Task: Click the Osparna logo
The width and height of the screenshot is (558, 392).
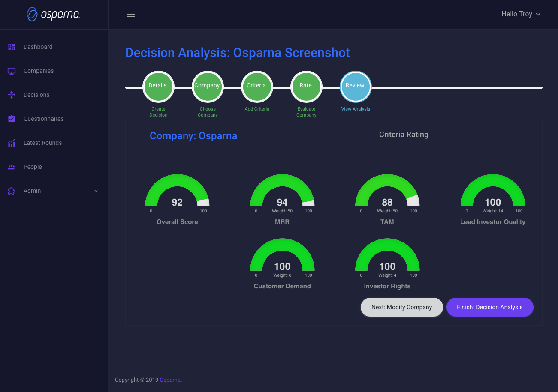Action: [x=53, y=14]
